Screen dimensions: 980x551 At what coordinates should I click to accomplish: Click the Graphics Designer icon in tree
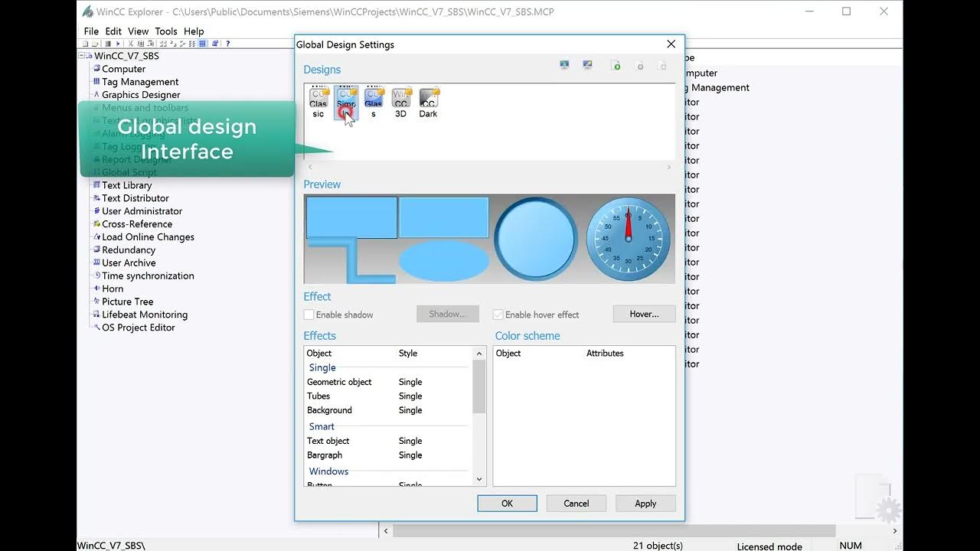96,95
